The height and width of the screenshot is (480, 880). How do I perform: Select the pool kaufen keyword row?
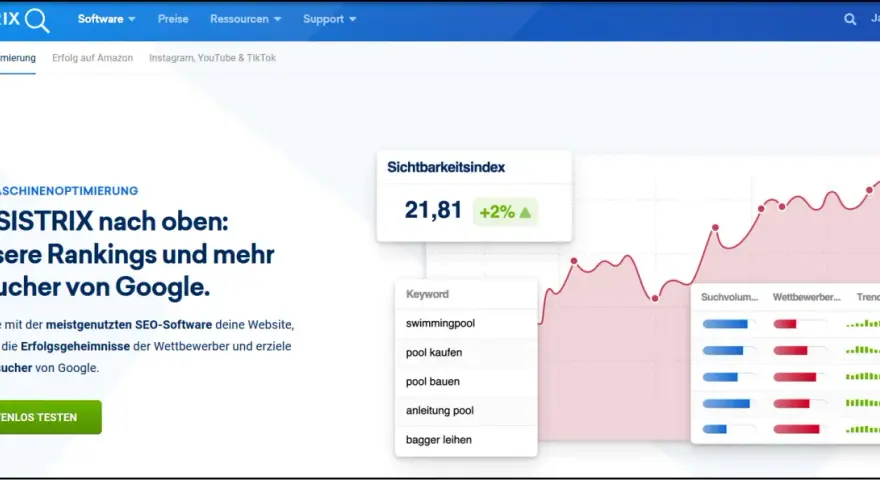point(466,353)
